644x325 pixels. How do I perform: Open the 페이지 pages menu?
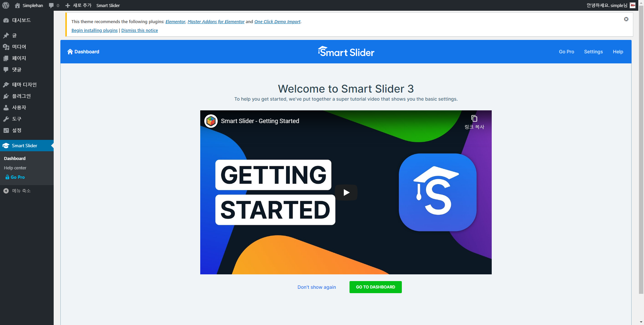27,58
